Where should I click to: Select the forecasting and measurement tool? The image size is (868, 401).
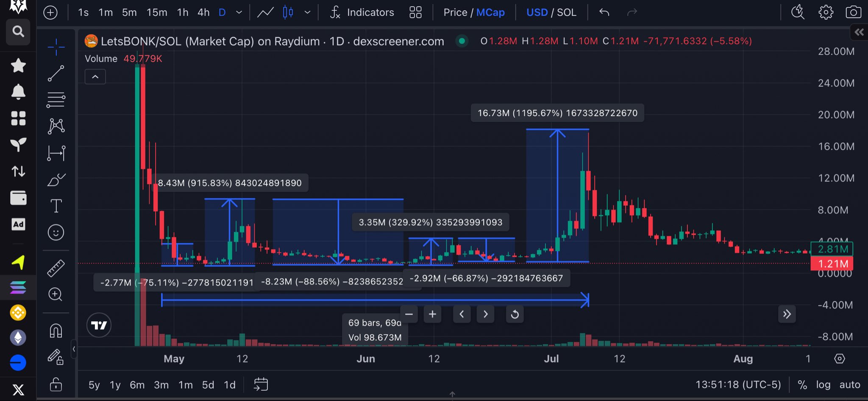(x=56, y=153)
